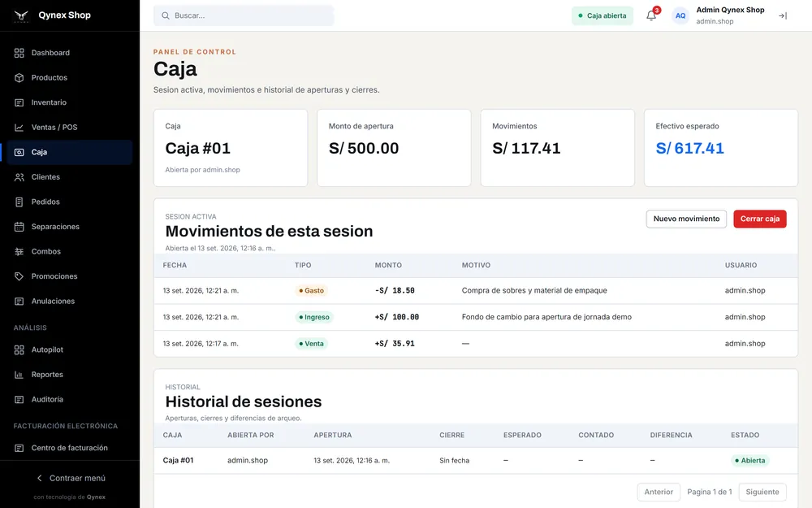Click the Gasto type badge
Screen dimensions: 812x508
coord(311,291)
